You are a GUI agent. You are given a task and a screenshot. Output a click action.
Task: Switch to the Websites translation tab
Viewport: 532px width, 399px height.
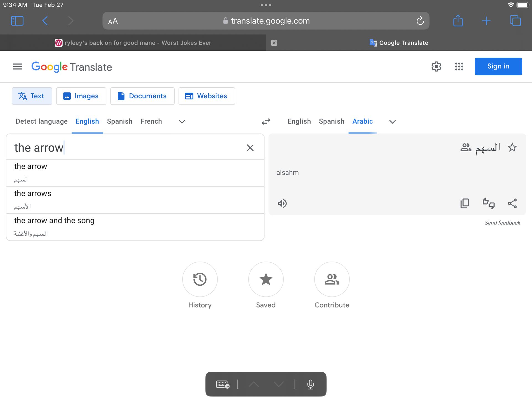click(x=207, y=96)
